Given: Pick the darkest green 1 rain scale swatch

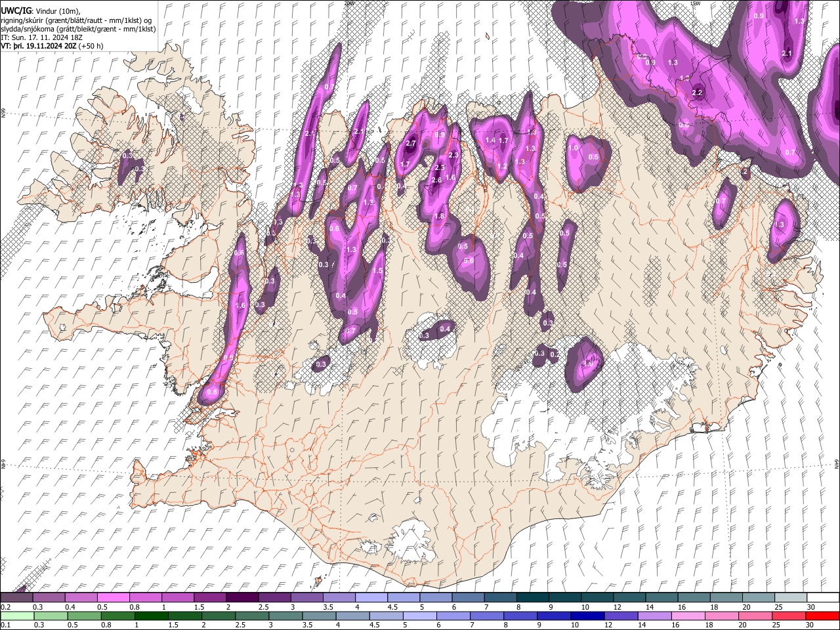Looking at the screenshot, I should point(151,616).
